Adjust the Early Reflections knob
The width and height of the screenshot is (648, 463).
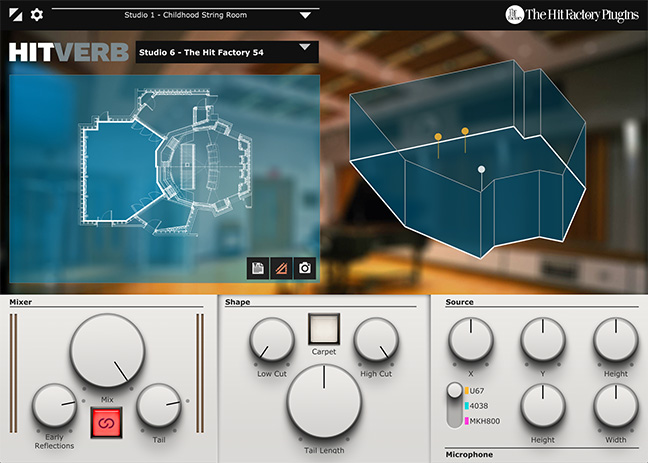(54, 406)
